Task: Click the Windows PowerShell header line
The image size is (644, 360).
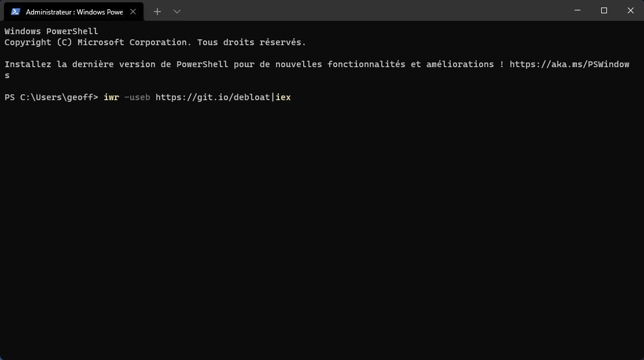Action: pos(51,31)
